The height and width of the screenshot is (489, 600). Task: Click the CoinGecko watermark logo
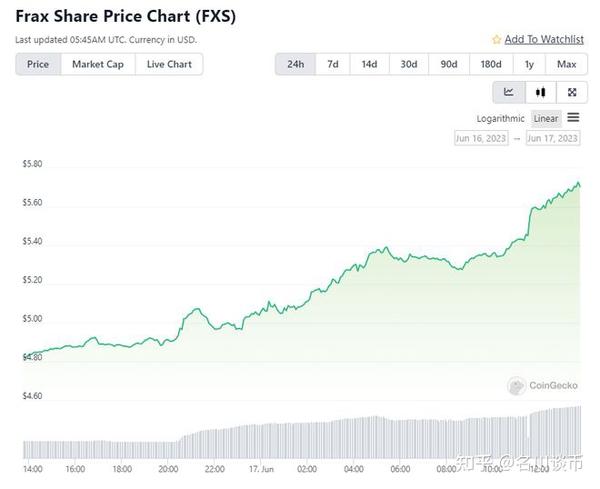coord(517,385)
